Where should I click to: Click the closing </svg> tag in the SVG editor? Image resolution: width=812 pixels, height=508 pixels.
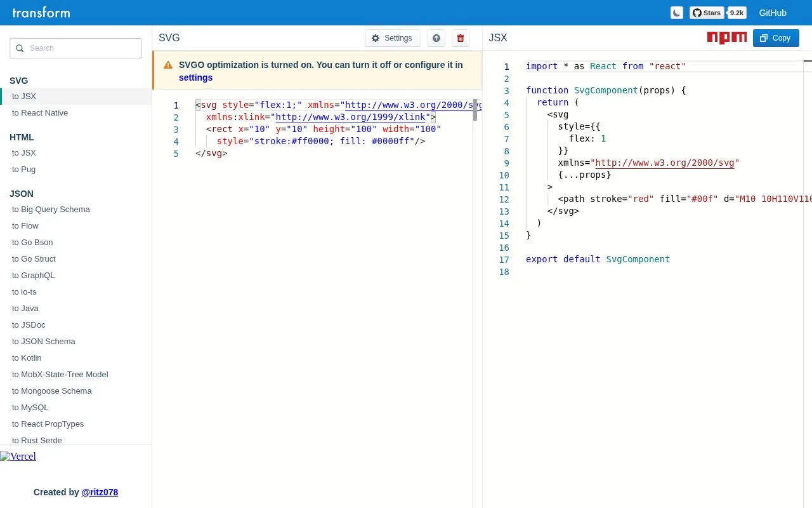[x=211, y=154]
